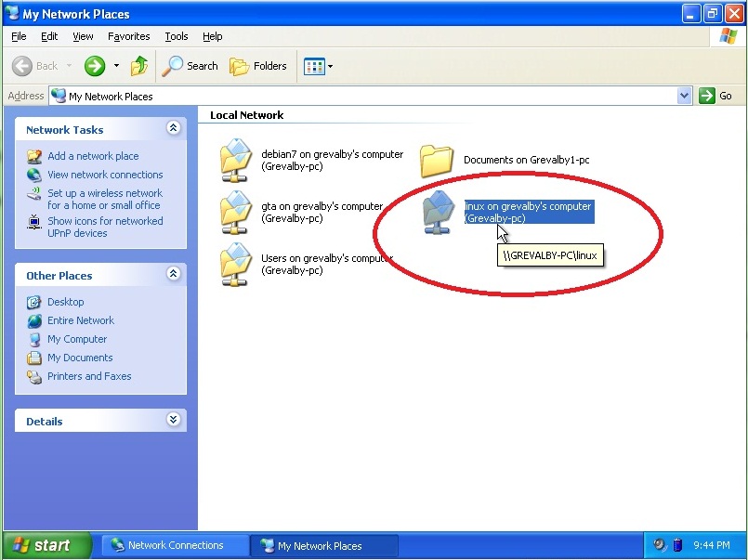Viewport: 748px width, 560px height.
Task: Click the Windows flag logo
Action: [x=728, y=35]
